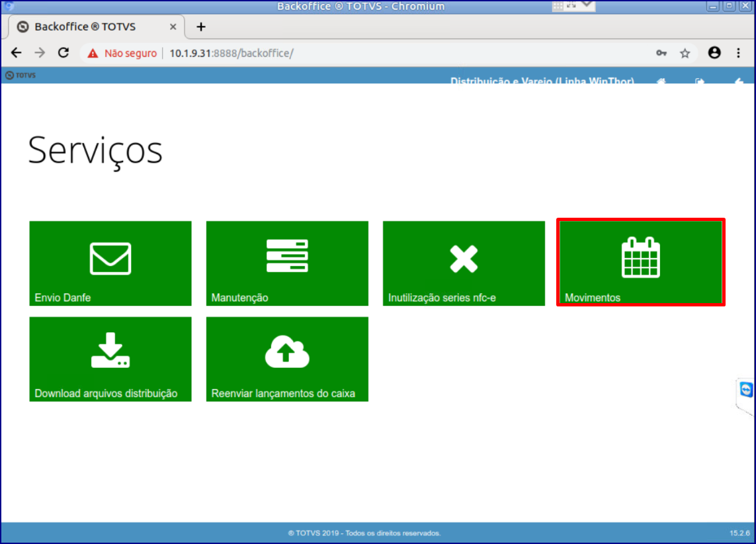756x544 pixels.
Task: Minimize the Chromium window
Action: (x=712, y=6)
